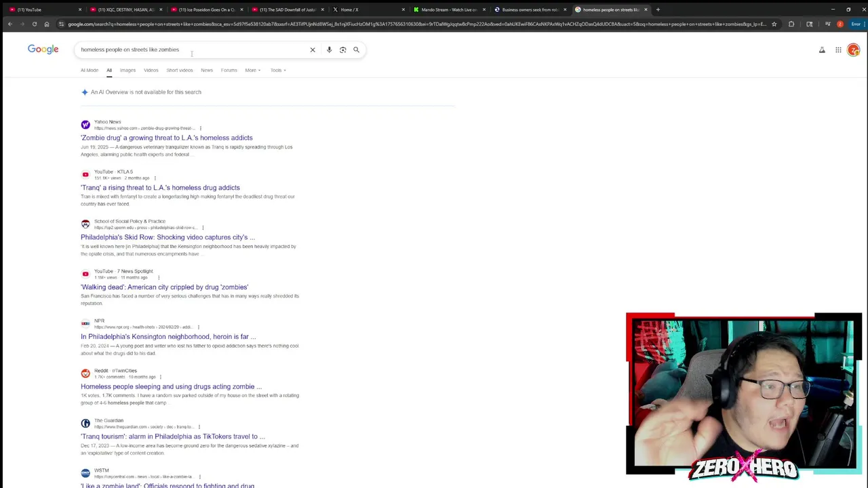The height and width of the screenshot is (488, 868).
Task: Reload the page with refresh icon
Action: pos(34,24)
